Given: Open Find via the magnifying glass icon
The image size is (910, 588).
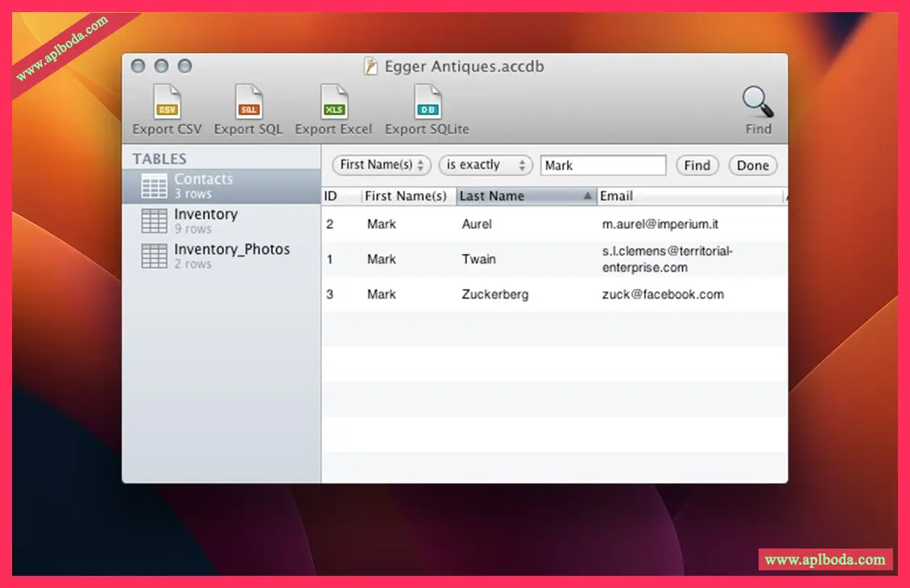Looking at the screenshot, I should click(757, 103).
